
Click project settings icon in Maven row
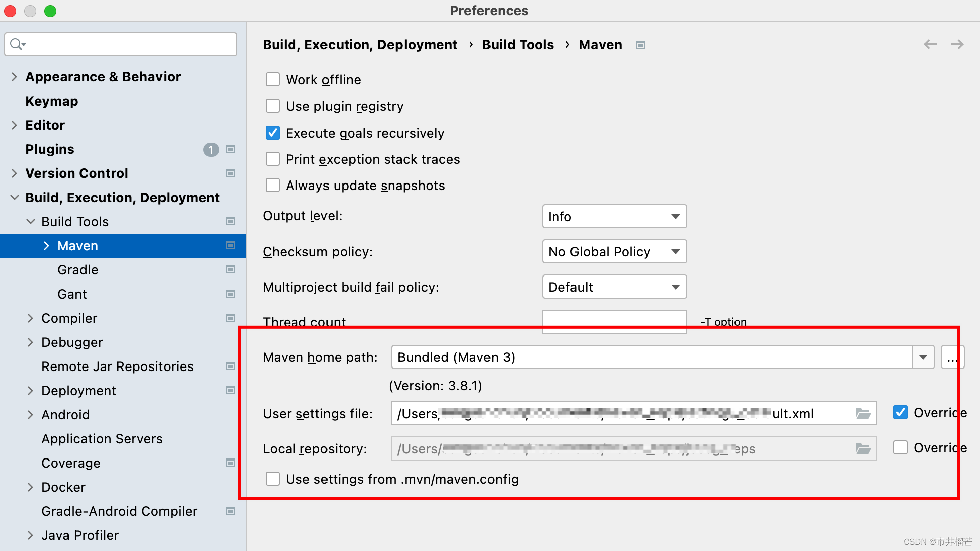point(231,245)
